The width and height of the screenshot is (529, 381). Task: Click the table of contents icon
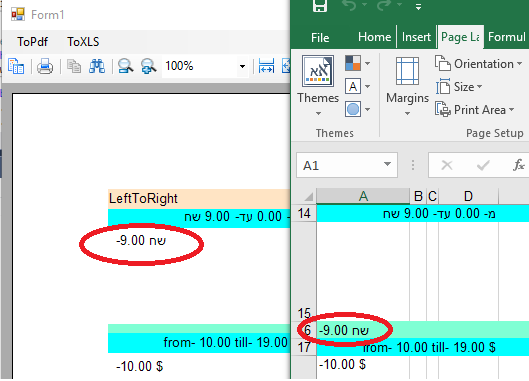pos(16,66)
